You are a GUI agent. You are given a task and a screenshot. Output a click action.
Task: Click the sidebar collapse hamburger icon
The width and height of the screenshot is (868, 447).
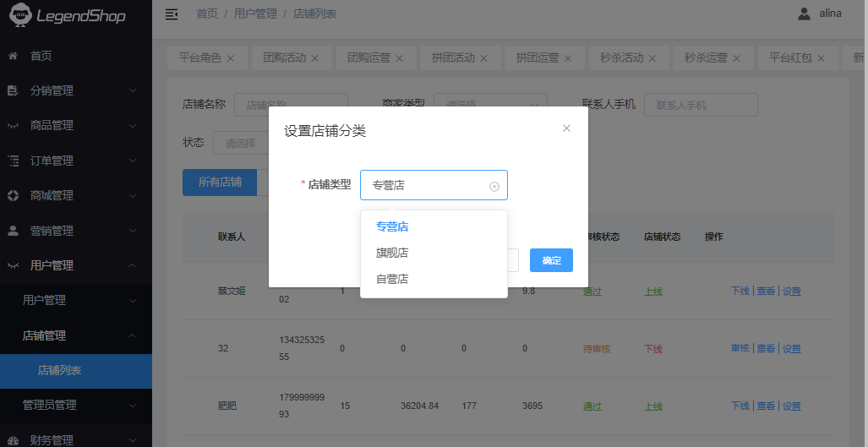click(x=172, y=14)
